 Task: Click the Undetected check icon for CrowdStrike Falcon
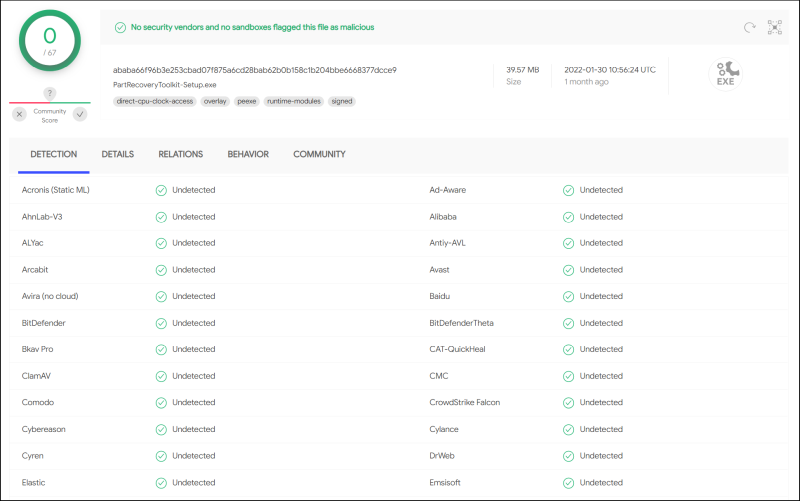point(568,403)
